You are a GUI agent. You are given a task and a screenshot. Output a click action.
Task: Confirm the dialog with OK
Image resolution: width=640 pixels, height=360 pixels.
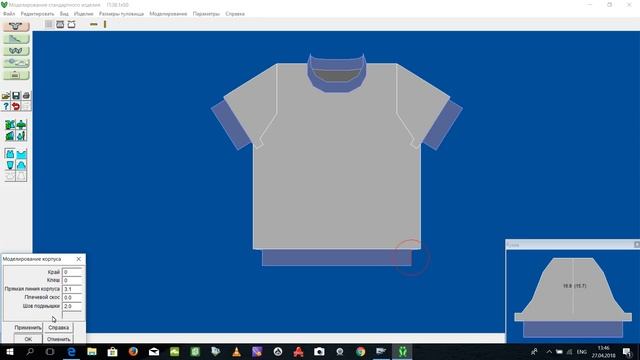pos(28,339)
